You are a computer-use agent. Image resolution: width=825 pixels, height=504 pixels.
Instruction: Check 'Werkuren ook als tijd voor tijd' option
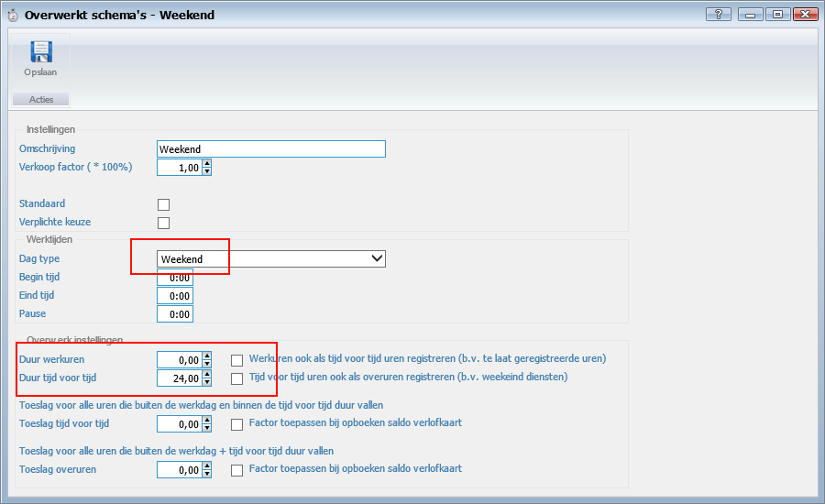(x=237, y=359)
